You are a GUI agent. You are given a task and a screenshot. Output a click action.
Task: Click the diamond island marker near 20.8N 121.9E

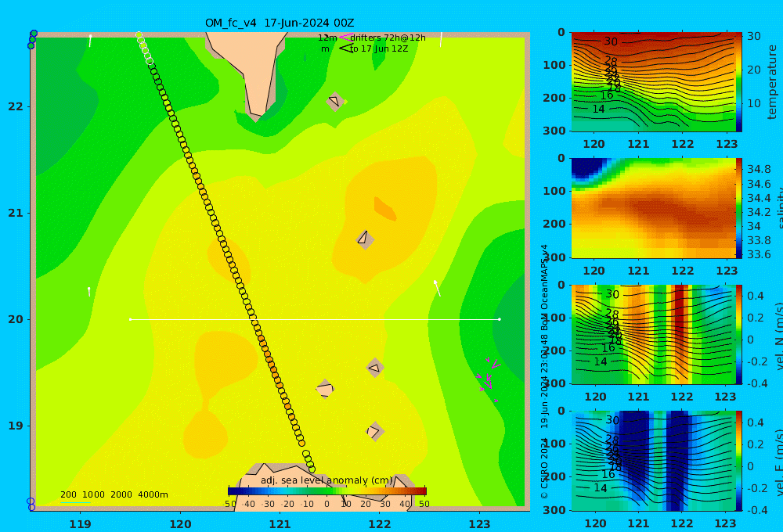tap(365, 239)
